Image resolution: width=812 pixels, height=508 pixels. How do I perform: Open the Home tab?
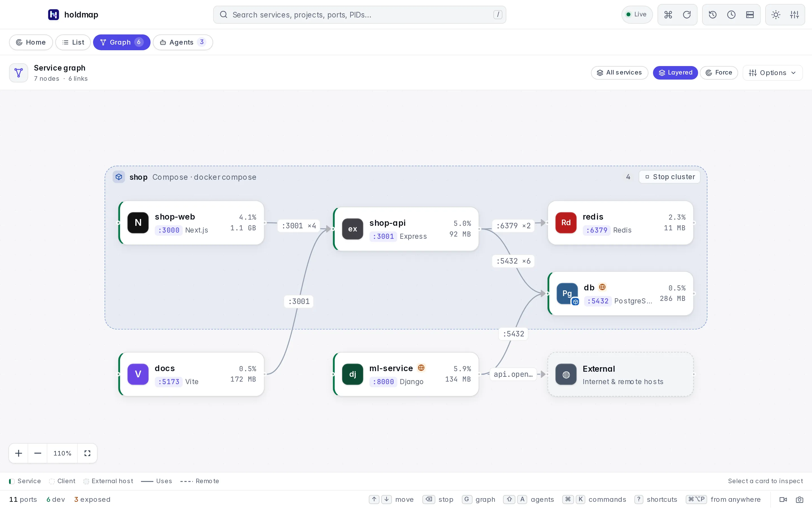pos(31,42)
